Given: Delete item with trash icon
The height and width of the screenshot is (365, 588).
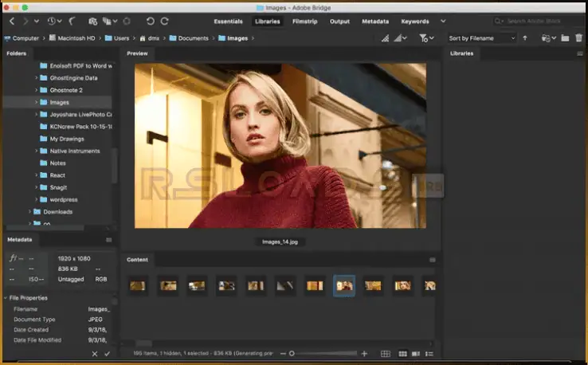Looking at the screenshot, I should pyautogui.click(x=579, y=38).
